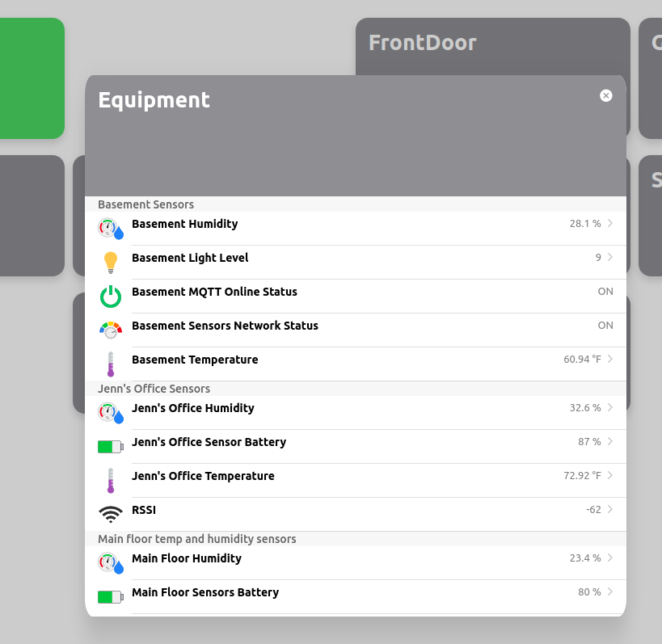The width and height of the screenshot is (662, 644).
Task: Click the Main Floor Sensors Battery icon
Action: tap(110, 597)
